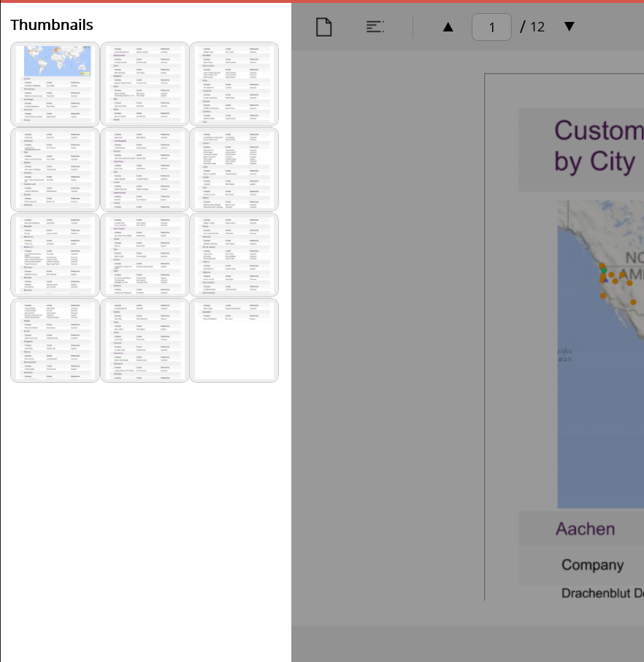This screenshot has width=644, height=662.
Task: Navigate to page 9 thumbnail
Action: tap(234, 255)
